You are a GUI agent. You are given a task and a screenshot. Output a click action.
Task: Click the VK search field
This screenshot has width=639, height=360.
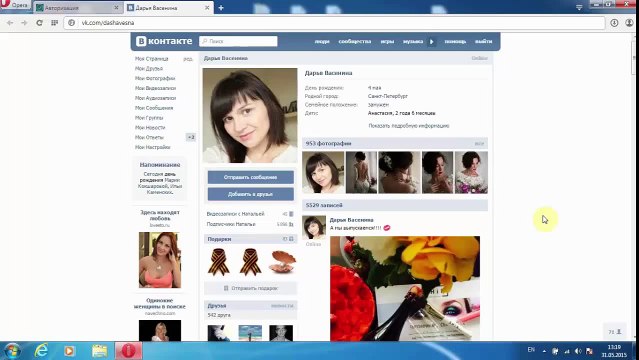coord(238,41)
